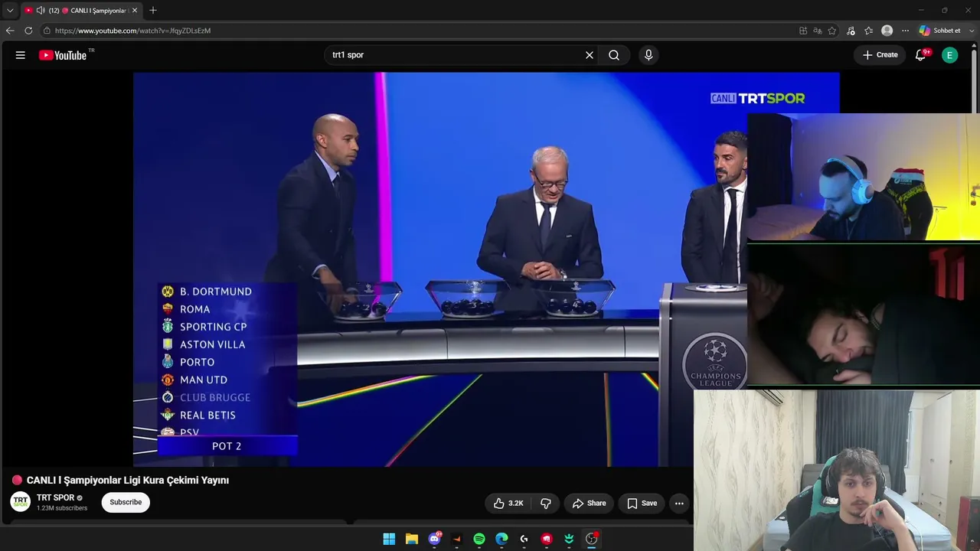The image size is (980, 551).
Task: Open File Explorer from the taskbar
Action: pyautogui.click(x=412, y=539)
